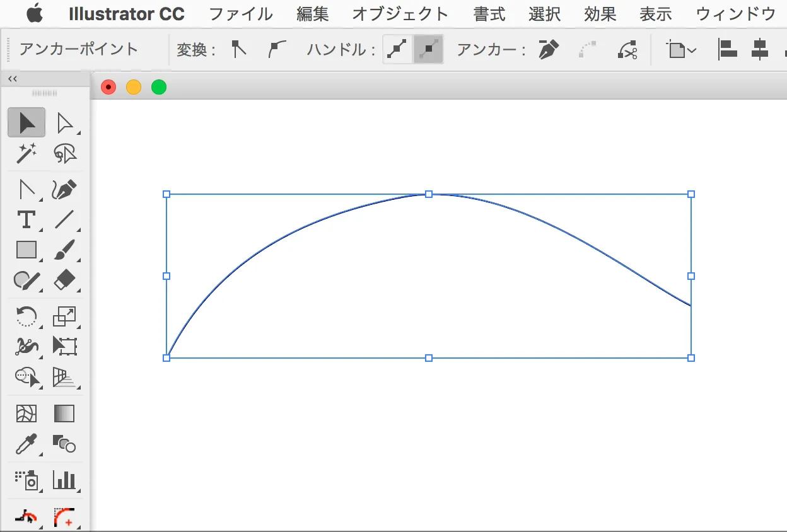Select the Paintbrush tool
This screenshot has width=787, height=532.
coord(65,250)
